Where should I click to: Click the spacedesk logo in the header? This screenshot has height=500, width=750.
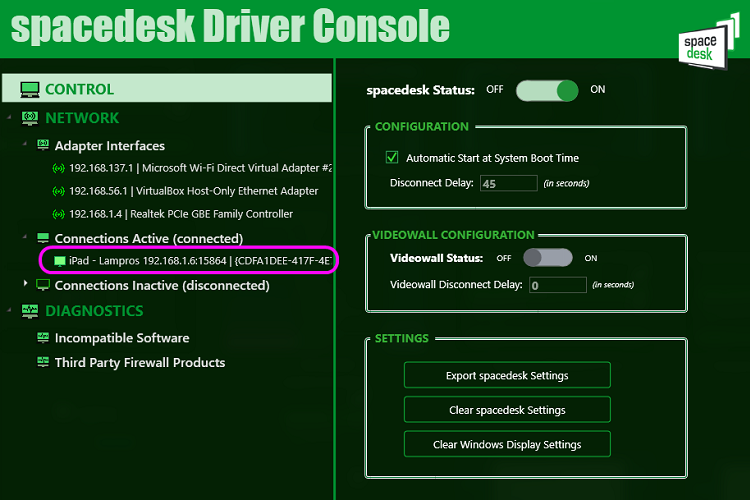[x=707, y=41]
